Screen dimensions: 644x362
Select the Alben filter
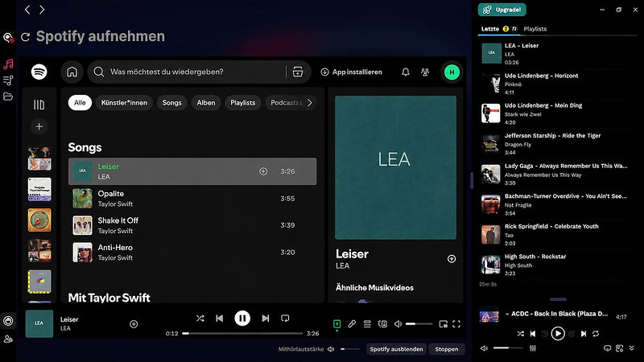click(x=206, y=103)
